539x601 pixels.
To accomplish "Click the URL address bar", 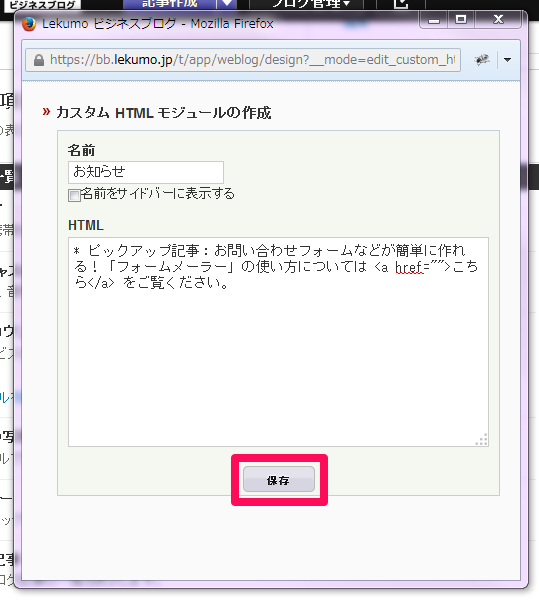I will click(243, 60).
